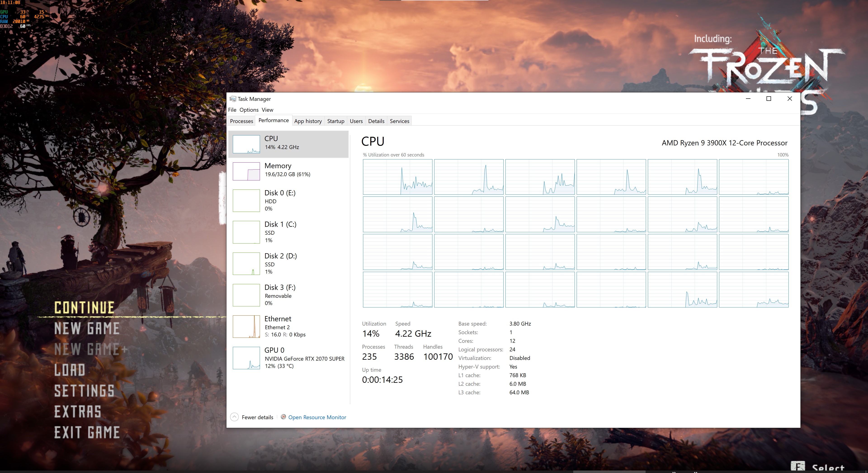
Task: Select the Memory performance item
Action: [288, 171]
